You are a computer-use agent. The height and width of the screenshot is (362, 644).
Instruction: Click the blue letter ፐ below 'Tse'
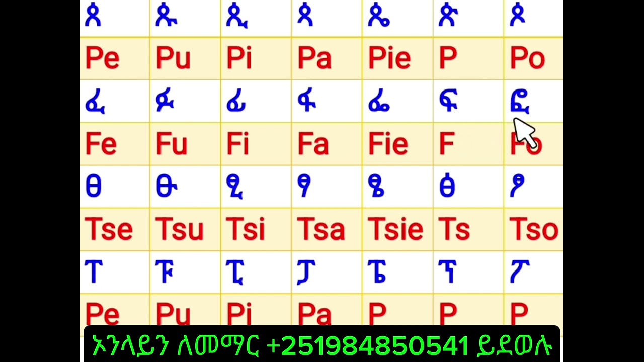94,272
